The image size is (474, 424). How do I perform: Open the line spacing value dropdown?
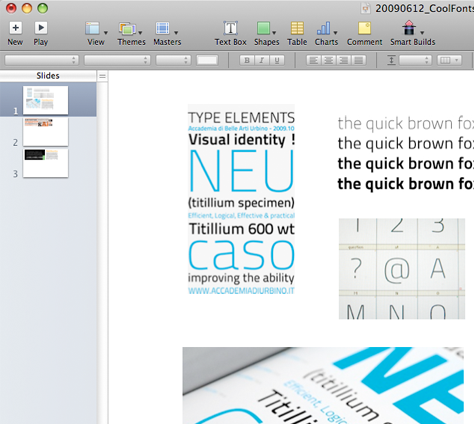[415, 60]
